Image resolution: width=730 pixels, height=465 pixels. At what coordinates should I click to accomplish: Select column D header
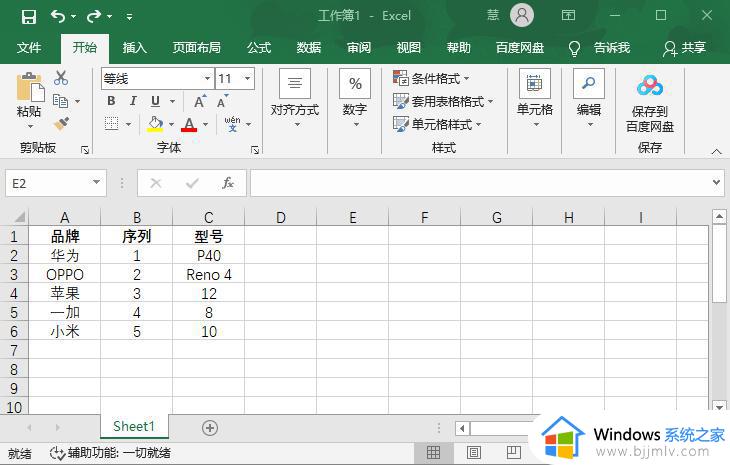280,217
